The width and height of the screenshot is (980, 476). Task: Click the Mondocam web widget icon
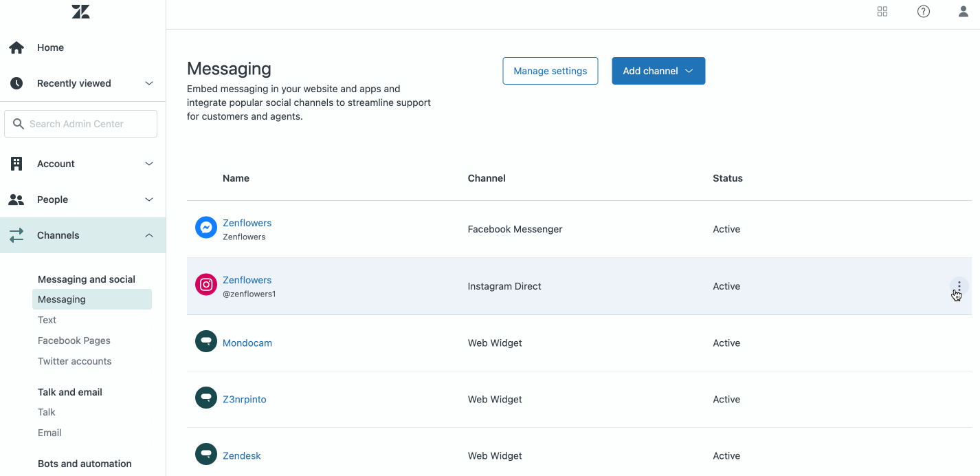[206, 341]
